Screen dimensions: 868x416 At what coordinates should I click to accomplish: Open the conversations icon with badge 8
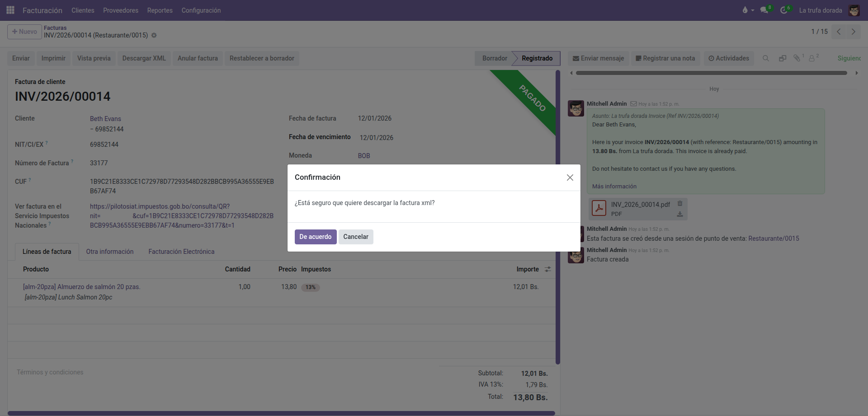(764, 10)
